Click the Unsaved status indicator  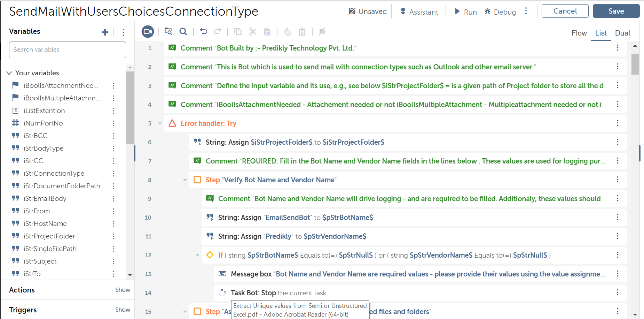click(x=368, y=12)
